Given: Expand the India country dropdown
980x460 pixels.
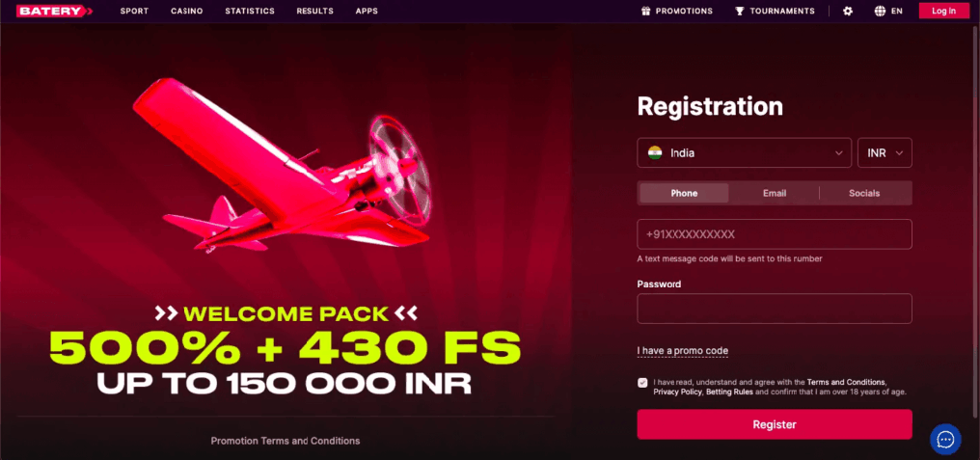Looking at the screenshot, I should pyautogui.click(x=744, y=152).
